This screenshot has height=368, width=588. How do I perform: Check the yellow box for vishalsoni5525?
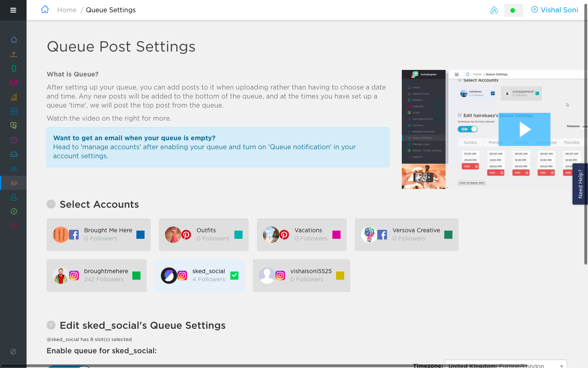tap(340, 276)
